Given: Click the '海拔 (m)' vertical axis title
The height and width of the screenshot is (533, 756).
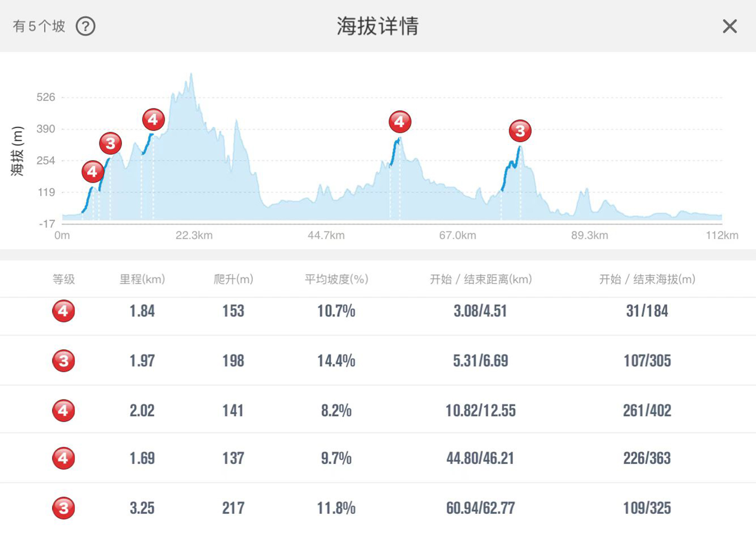Looking at the screenshot, I should point(17,151).
